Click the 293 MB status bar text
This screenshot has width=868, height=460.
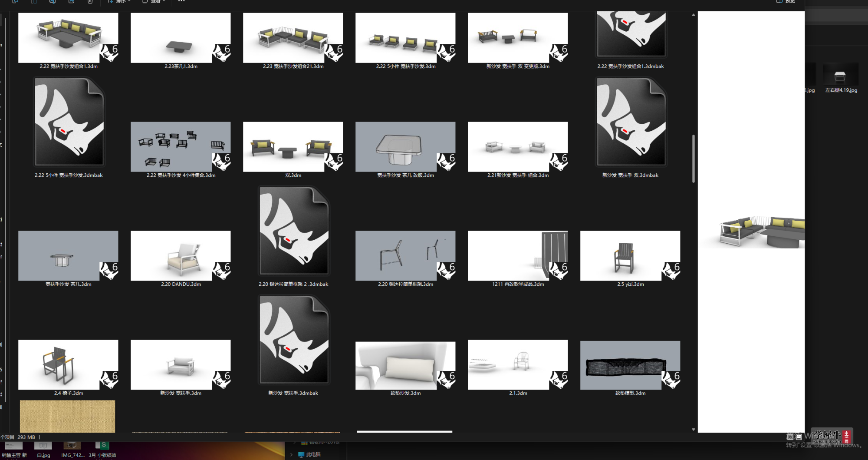26,437
